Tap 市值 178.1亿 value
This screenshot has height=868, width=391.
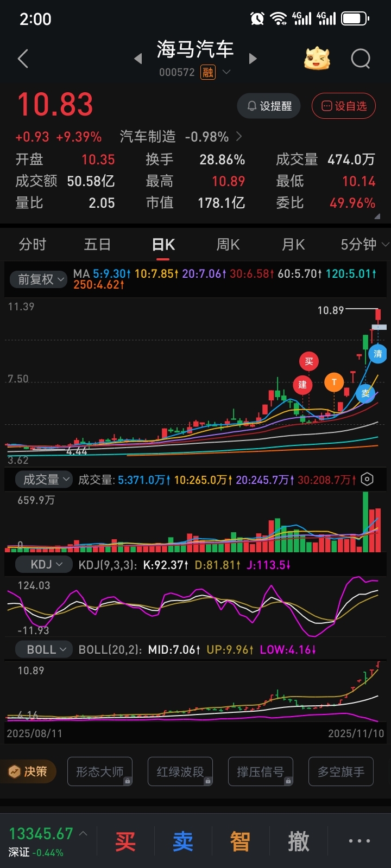(222, 203)
